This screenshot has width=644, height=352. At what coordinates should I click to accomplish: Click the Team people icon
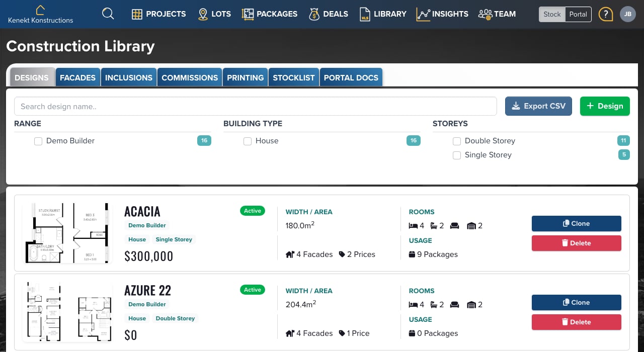point(485,14)
